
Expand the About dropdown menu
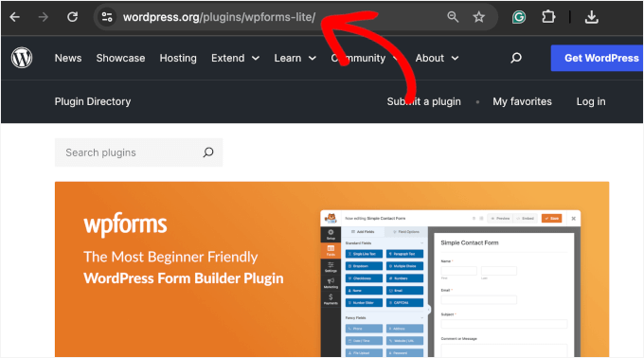tap(437, 59)
